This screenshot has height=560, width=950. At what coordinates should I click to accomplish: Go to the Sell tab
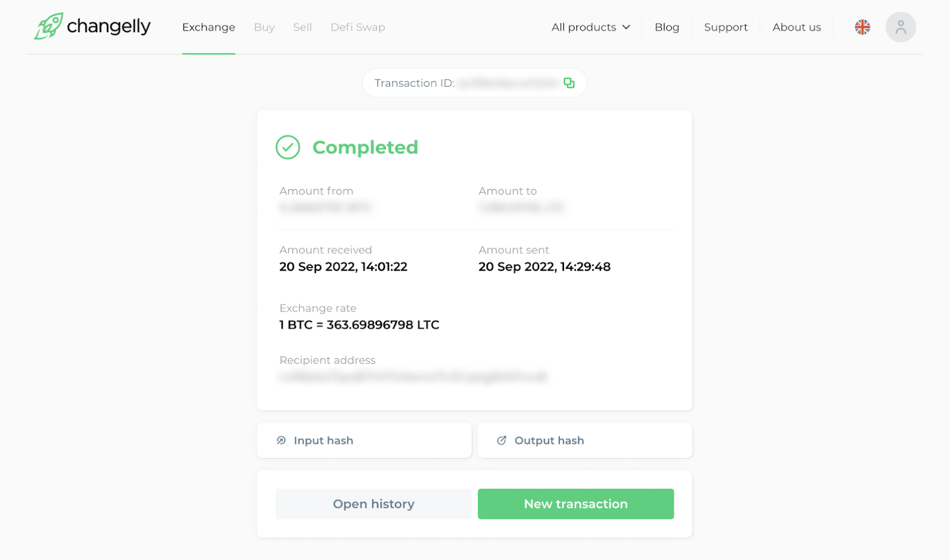pos(302,27)
